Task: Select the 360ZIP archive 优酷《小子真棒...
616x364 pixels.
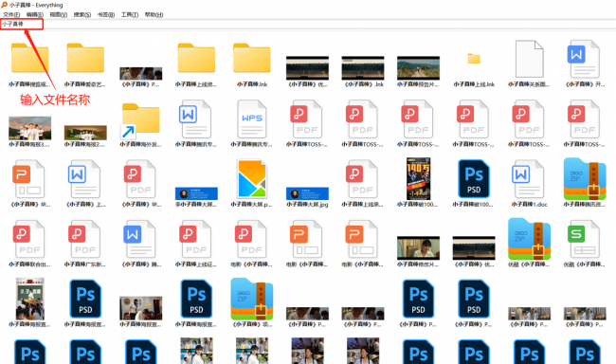Action: coord(529,239)
